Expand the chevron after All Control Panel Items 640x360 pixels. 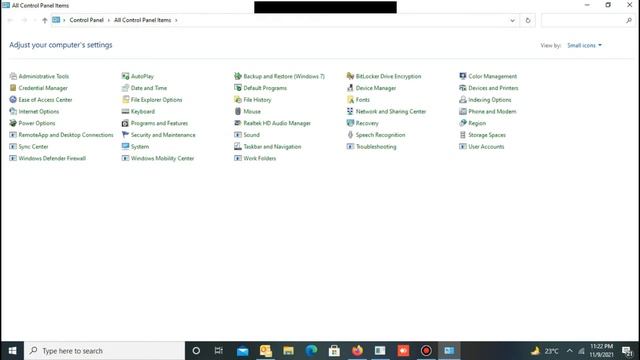click(x=176, y=20)
